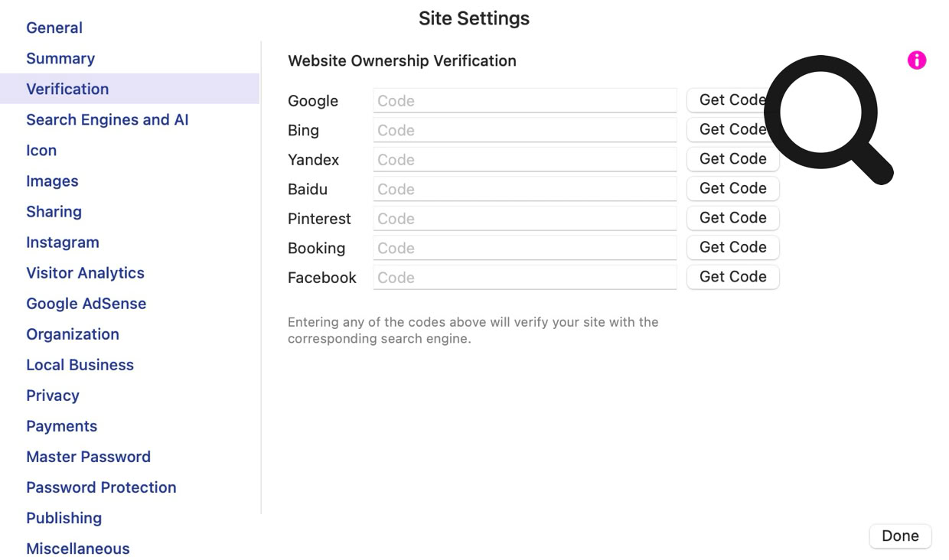Open the Icon settings section
949x560 pixels.
pos(41,150)
